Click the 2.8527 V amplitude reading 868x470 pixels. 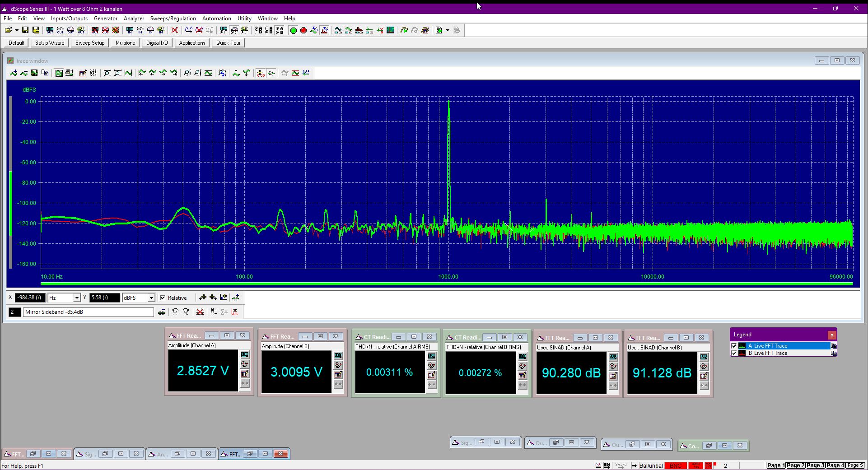pyautogui.click(x=203, y=371)
